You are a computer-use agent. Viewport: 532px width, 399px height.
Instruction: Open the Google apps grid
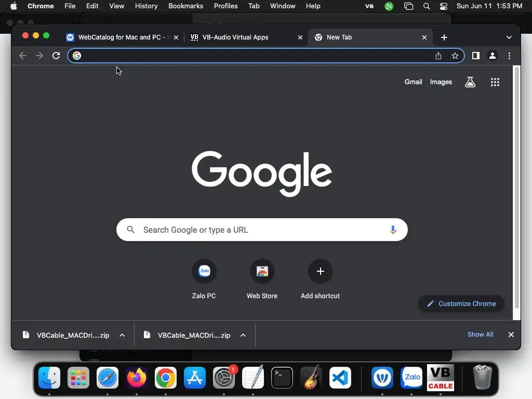coord(495,82)
